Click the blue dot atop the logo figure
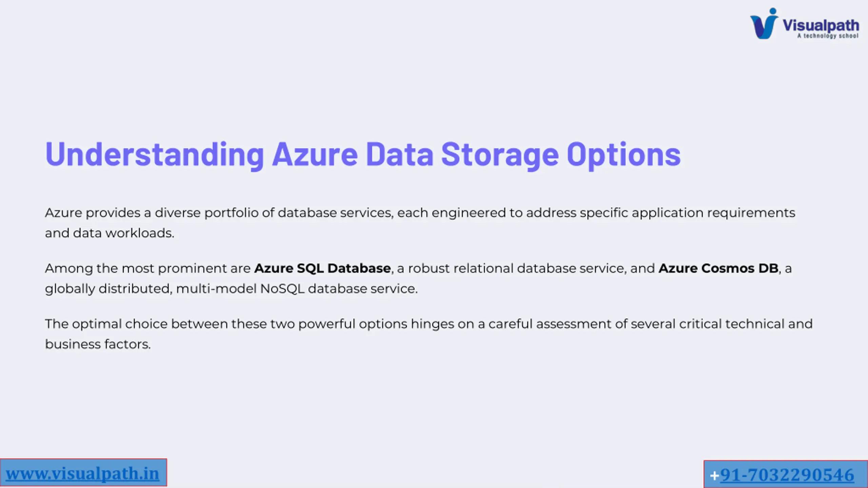This screenshot has height=488, width=868. [x=773, y=11]
